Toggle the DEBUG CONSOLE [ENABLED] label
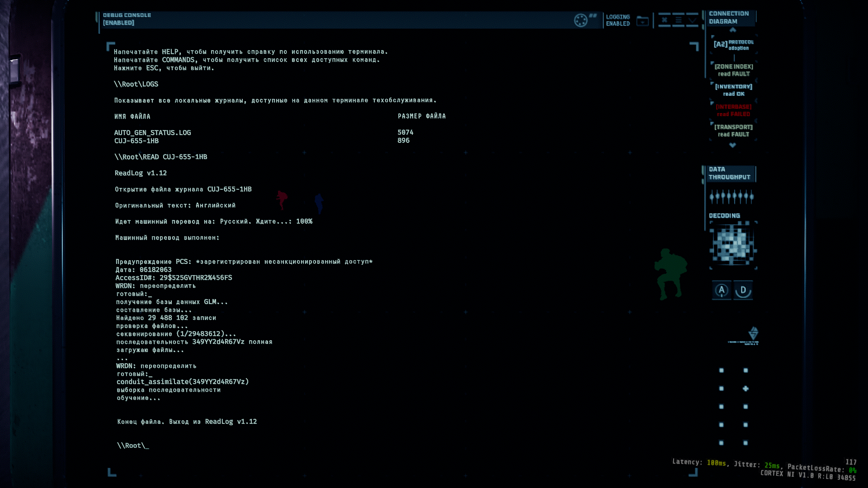 (x=127, y=19)
